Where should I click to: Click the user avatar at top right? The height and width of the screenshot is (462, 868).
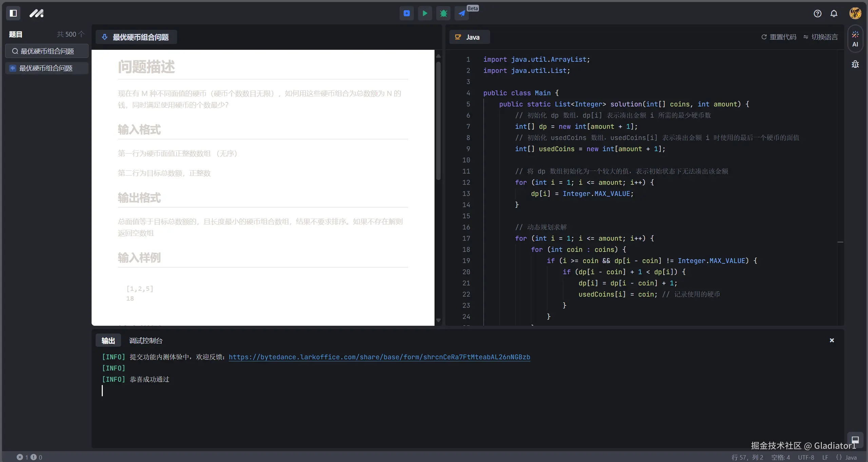(x=855, y=13)
